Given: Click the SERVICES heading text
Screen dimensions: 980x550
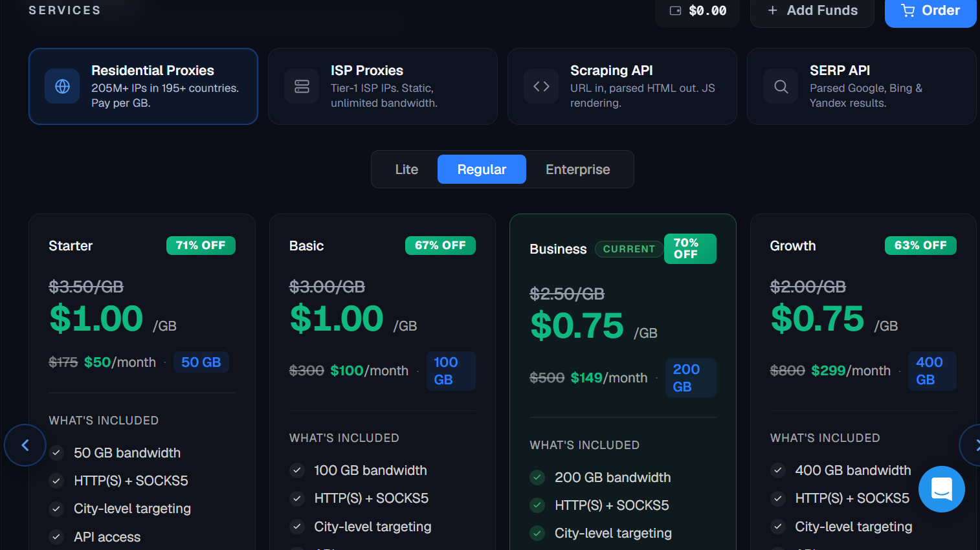Looking at the screenshot, I should [65, 10].
